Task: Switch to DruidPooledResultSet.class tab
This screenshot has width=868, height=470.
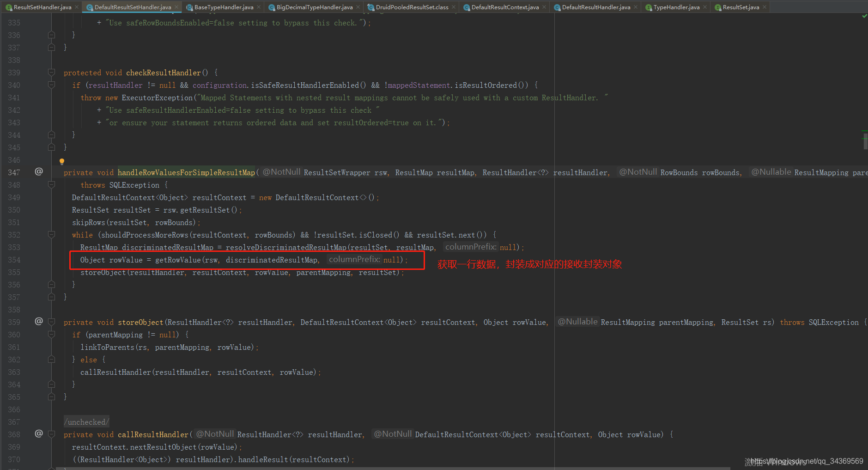Action: [x=412, y=7]
